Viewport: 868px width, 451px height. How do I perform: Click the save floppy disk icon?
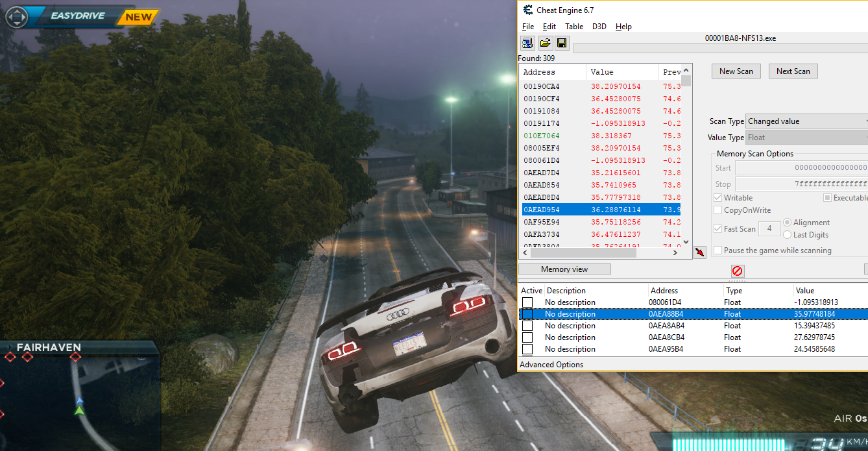pos(562,43)
